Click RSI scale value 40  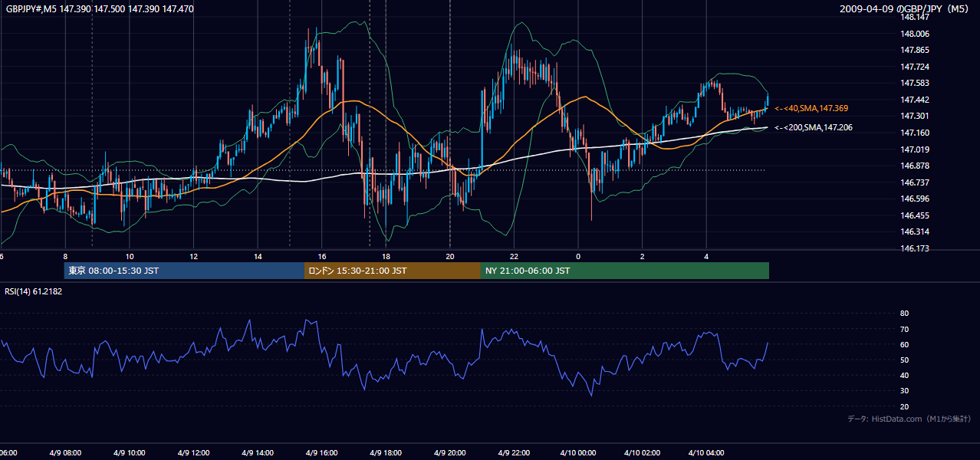tap(904, 375)
